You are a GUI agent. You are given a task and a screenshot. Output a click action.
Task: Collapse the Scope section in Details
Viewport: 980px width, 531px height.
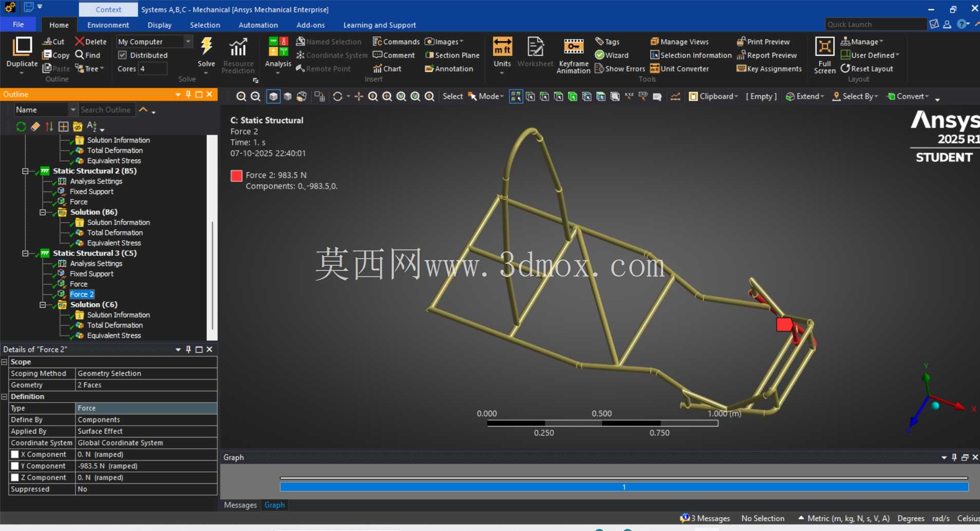click(x=4, y=362)
